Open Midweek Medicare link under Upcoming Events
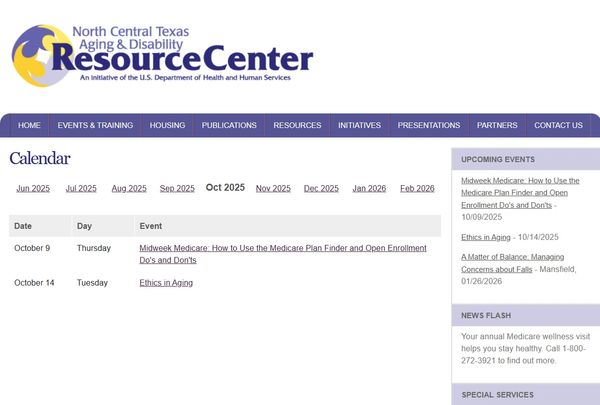 click(x=520, y=193)
